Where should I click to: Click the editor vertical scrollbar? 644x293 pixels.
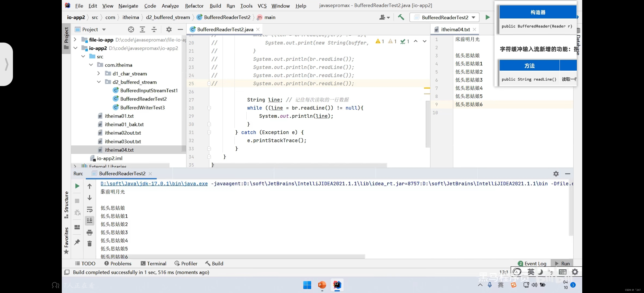[x=428, y=124]
